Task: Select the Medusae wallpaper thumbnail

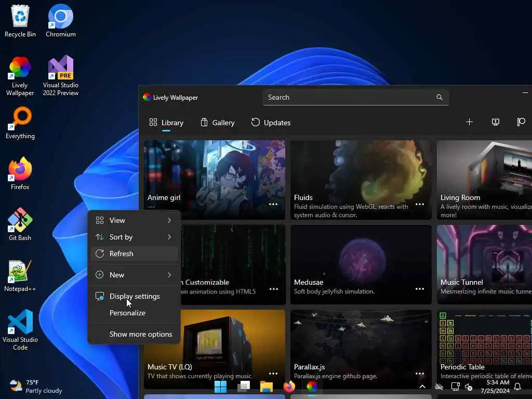Action: pos(361,264)
